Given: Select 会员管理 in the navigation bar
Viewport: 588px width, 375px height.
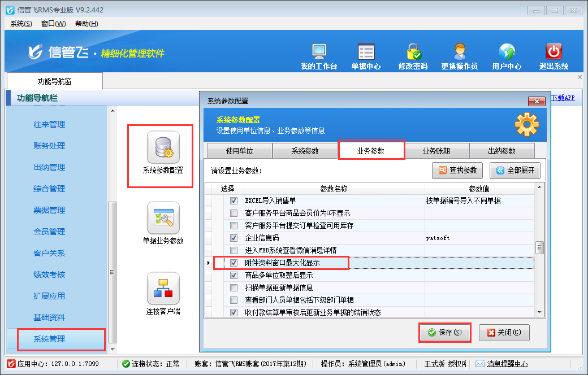Looking at the screenshot, I should tap(49, 232).
